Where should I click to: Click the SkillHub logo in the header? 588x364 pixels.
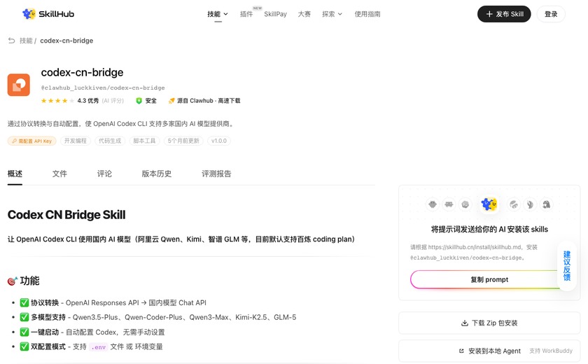[48, 14]
